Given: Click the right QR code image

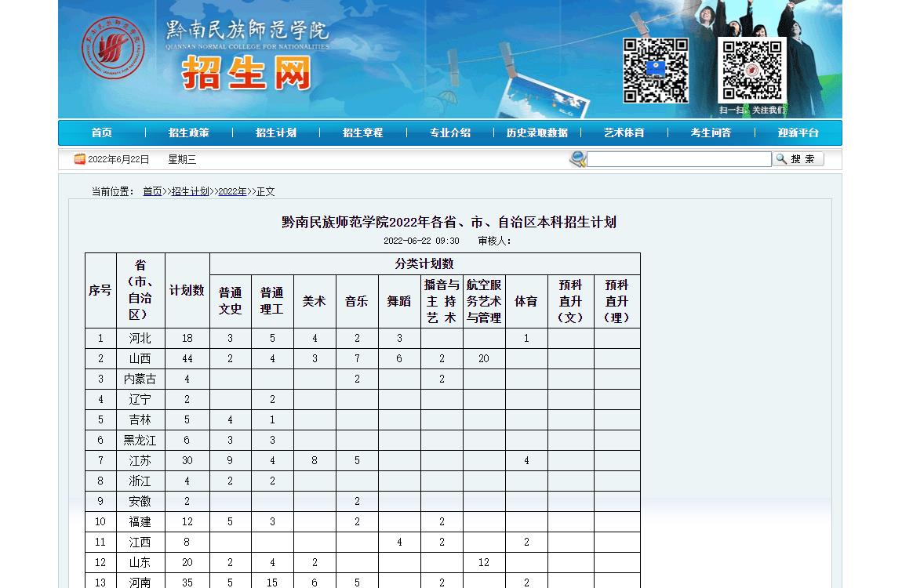Looking at the screenshot, I should point(752,71).
